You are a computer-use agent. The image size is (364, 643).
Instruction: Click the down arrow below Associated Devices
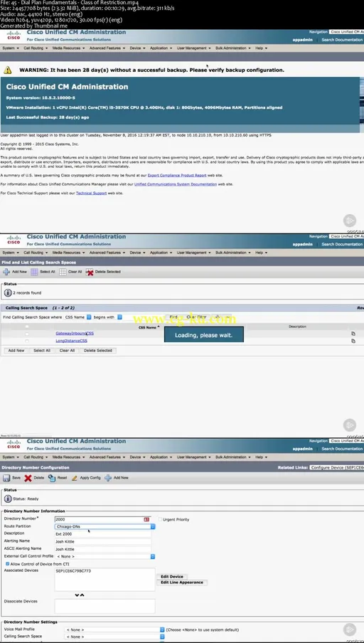77,595
